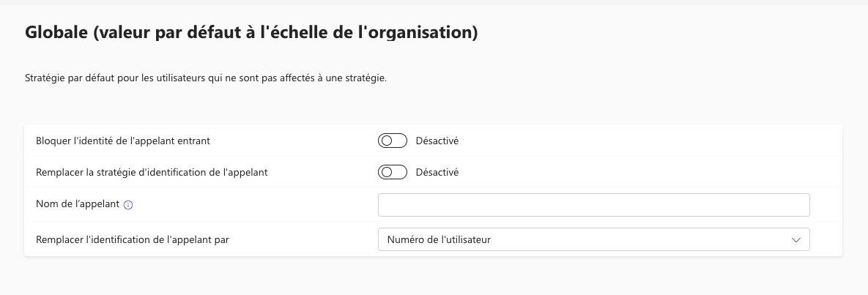Select the Numéro de l'utilisateur value text
This screenshot has width=868, height=295.
(x=439, y=239)
